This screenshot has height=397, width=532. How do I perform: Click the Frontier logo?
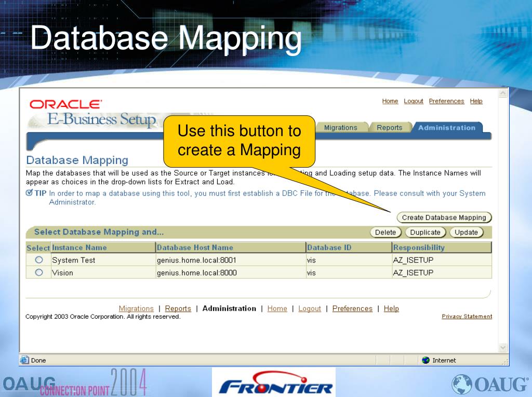[x=274, y=382]
